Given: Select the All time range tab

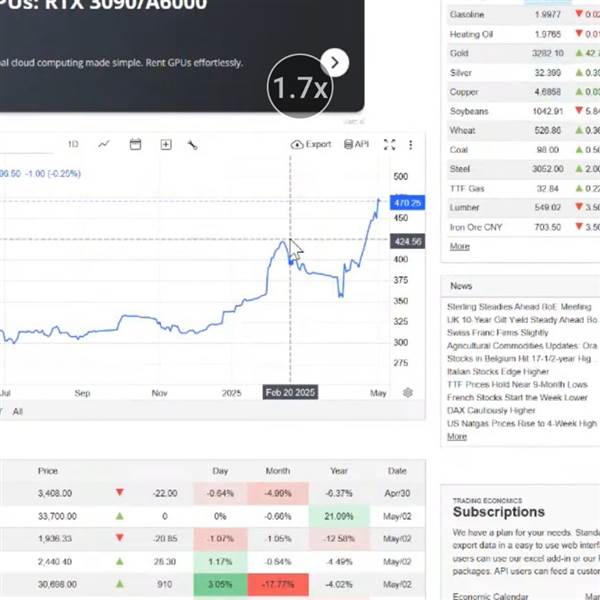Looking at the screenshot, I should (x=18, y=411).
